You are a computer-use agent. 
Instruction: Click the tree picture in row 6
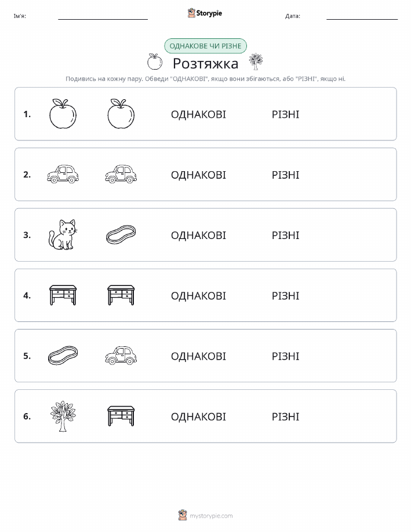pos(63,416)
